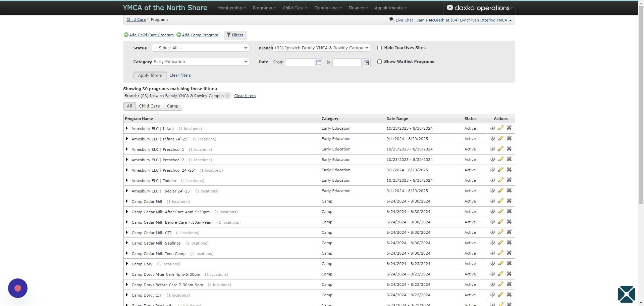This screenshot has height=306, width=644.
Task: Enable Show Waitlist Programs checkbox
Action: pyautogui.click(x=379, y=62)
